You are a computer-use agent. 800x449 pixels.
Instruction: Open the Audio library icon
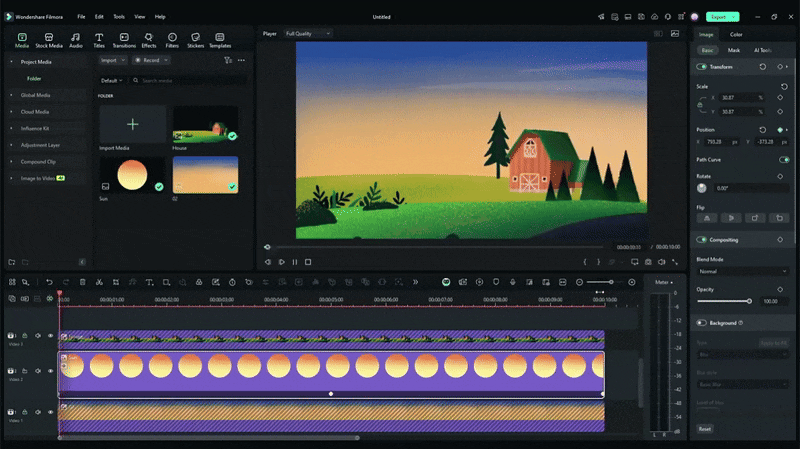point(76,40)
